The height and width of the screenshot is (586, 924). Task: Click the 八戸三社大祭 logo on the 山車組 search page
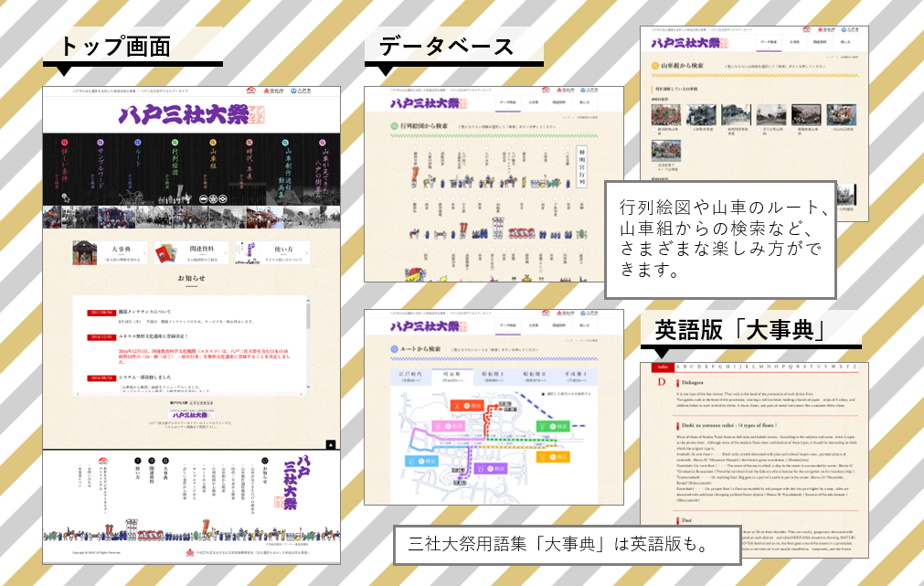[x=689, y=43]
